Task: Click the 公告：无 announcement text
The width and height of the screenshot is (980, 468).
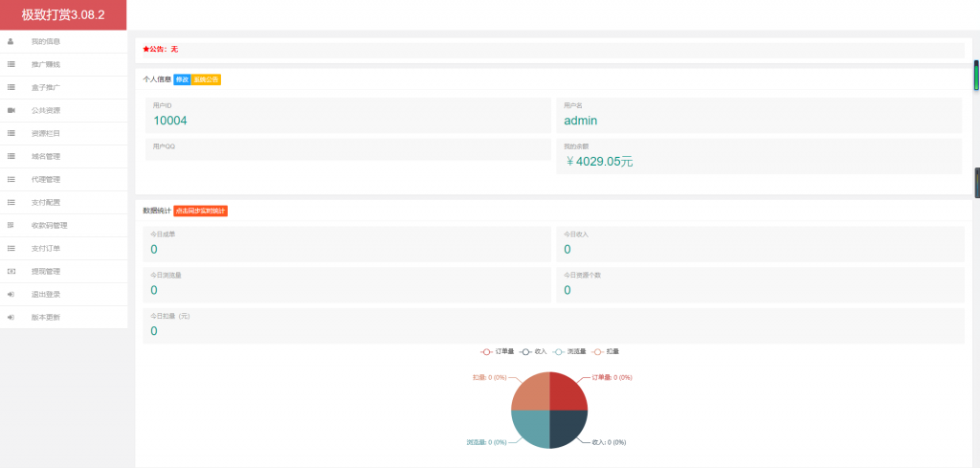Action: click(x=164, y=49)
